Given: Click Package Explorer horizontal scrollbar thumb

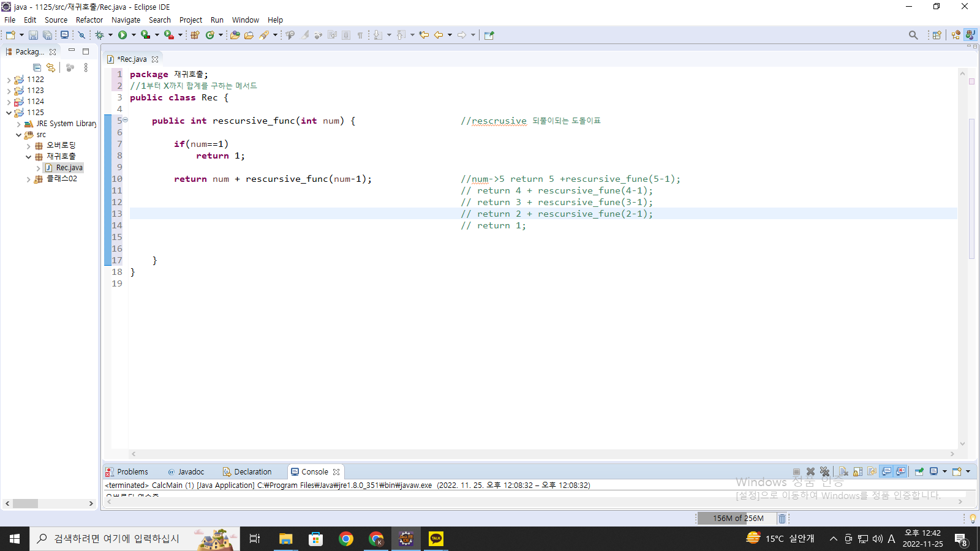Looking at the screenshot, I should pos(25,503).
